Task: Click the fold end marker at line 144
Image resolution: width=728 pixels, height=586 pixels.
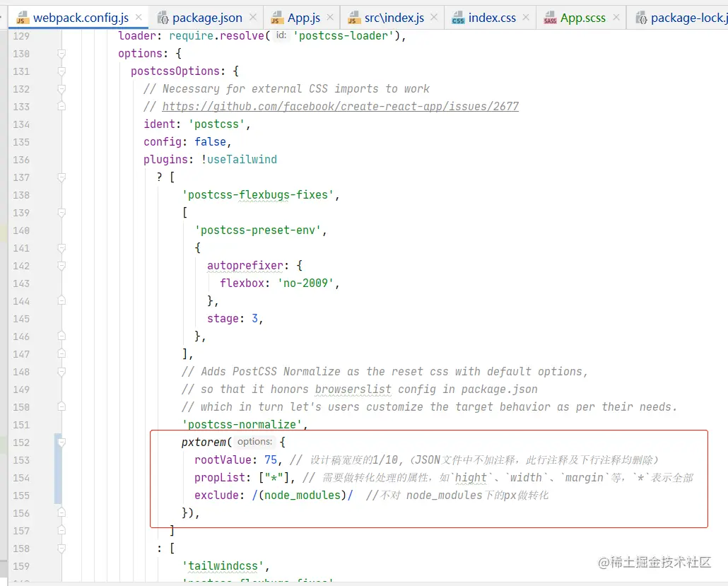Action: 61,301
